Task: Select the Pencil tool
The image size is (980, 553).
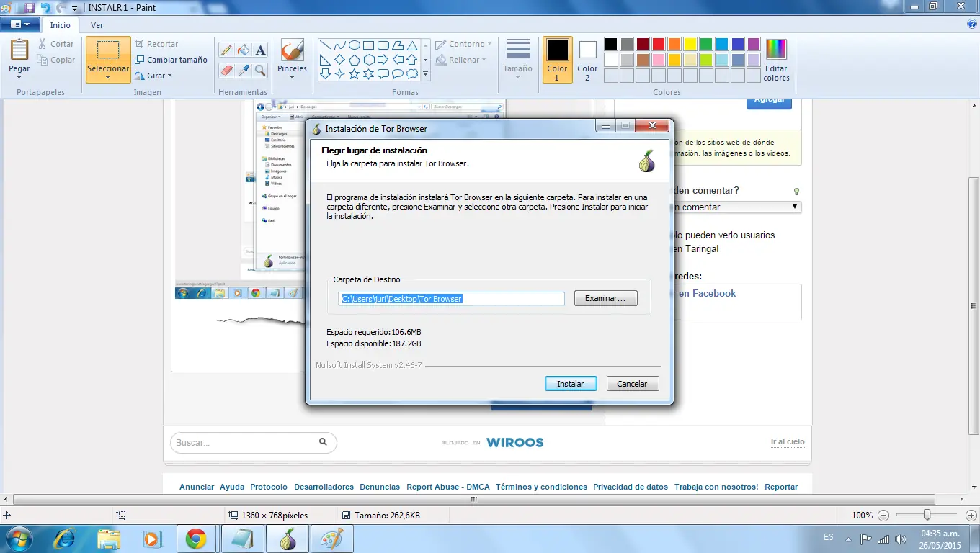Action: [x=226, y=50]
